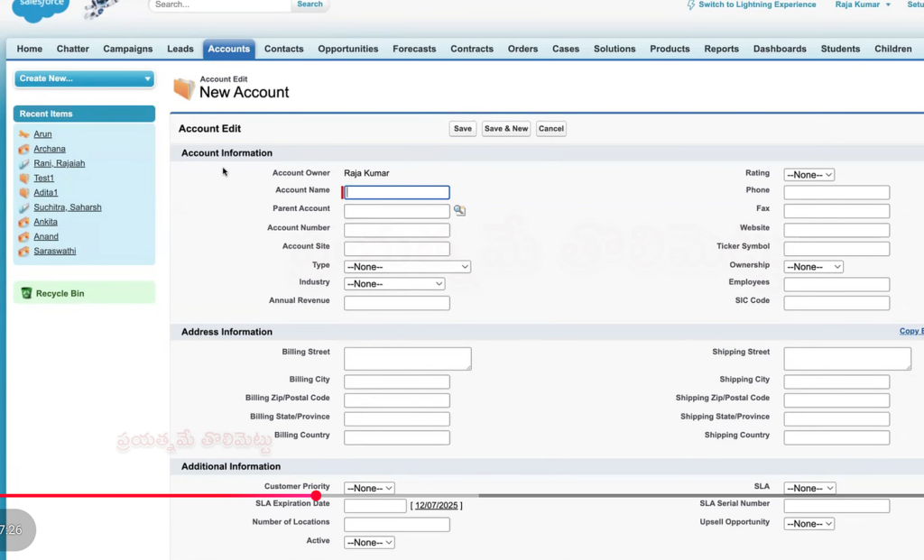Click the Save & New button
The width and height of the screenshot is (924, 560).
[505, 128]
